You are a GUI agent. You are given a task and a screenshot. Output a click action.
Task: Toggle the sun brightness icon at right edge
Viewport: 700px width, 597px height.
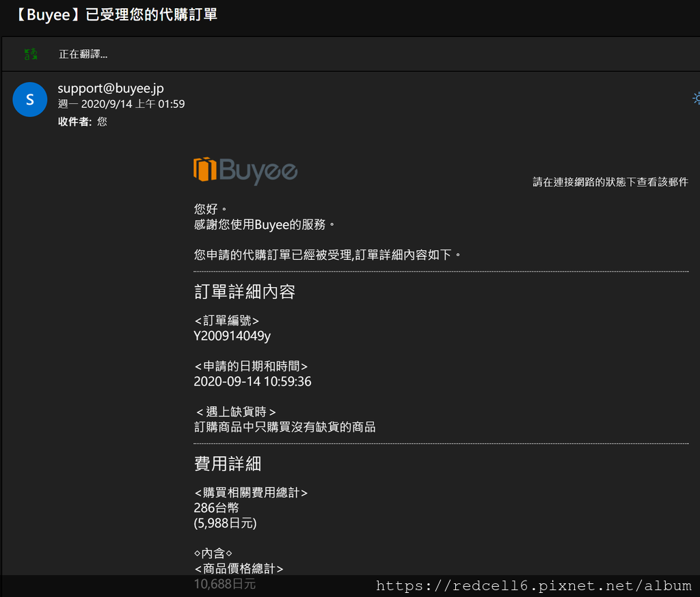coord(697,98)
